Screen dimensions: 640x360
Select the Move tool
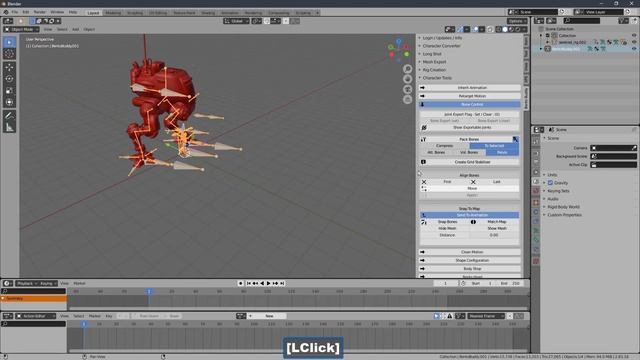tap(9, 67)
